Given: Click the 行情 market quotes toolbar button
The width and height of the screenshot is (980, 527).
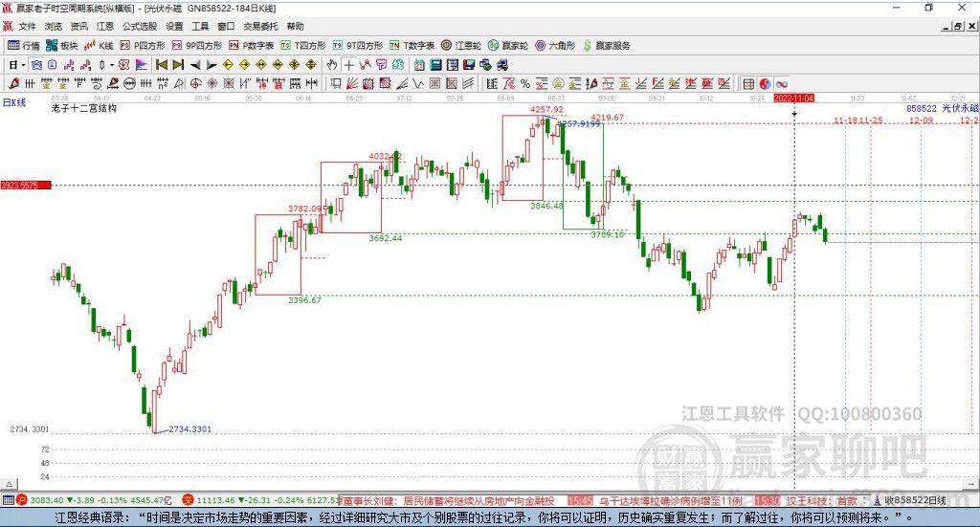Looking at the screenshot, I should pyautogui.click(x=24, y=45).
